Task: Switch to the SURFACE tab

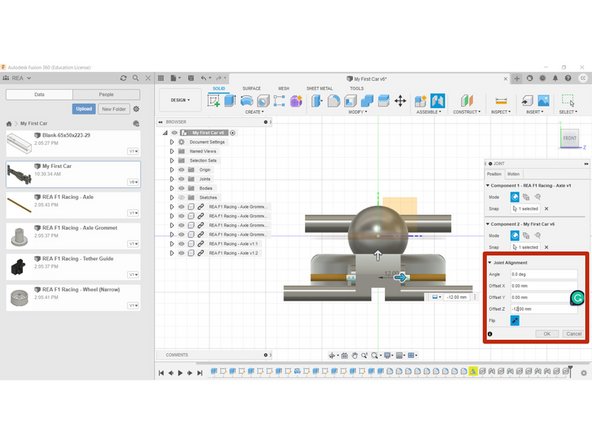Action: pyautogui.click(x=251, y=88)
